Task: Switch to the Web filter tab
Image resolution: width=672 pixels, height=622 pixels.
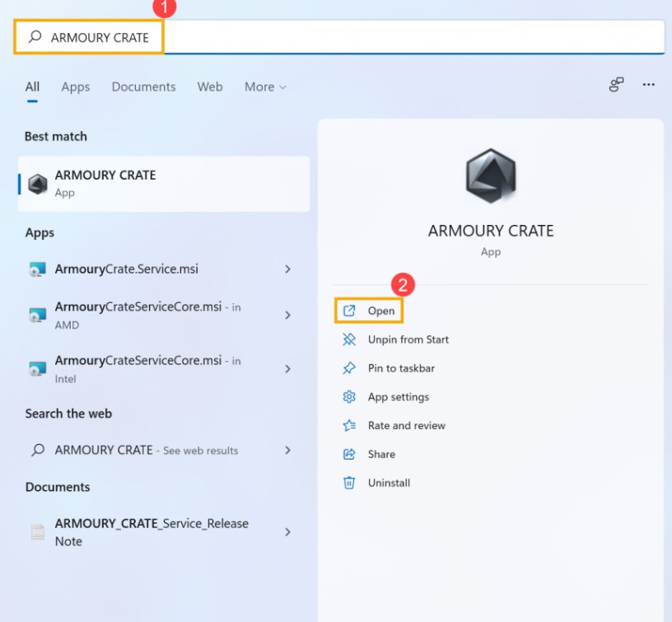Action: (210, 87)
